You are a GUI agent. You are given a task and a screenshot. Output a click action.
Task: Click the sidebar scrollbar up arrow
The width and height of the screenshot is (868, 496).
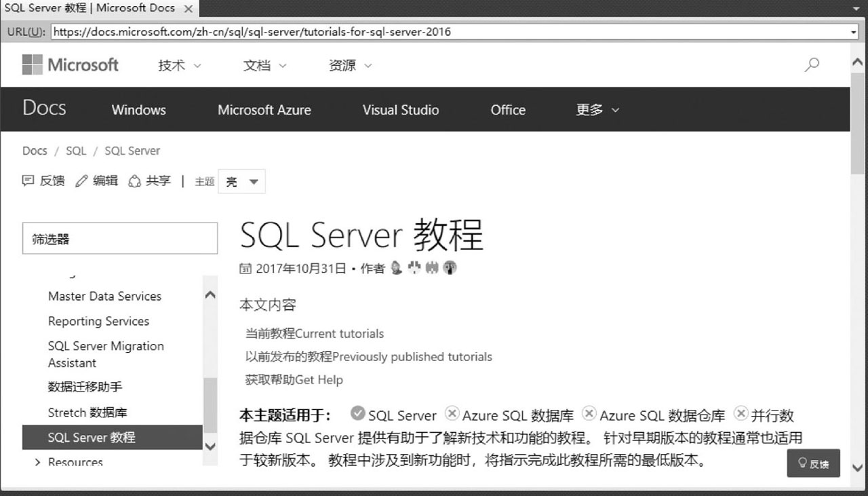click(x=210, y=294)
